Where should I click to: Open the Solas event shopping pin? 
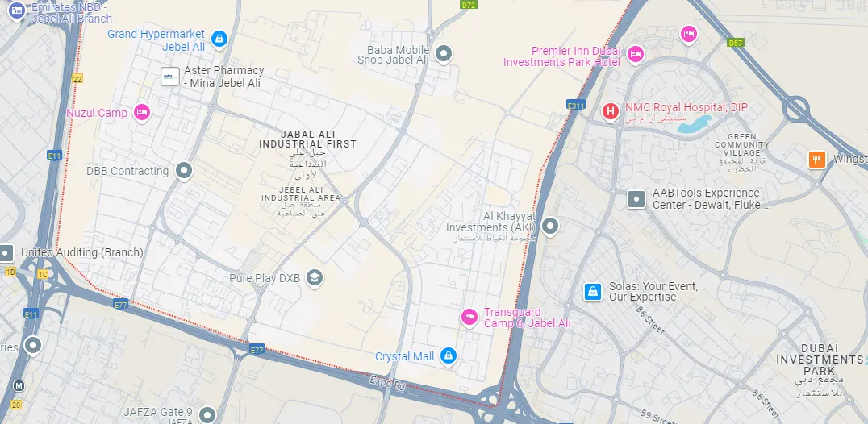point(593,291)
